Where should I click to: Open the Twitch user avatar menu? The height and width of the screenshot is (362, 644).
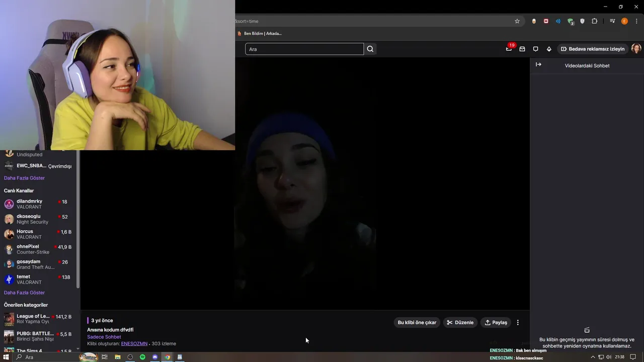point(636,49)
